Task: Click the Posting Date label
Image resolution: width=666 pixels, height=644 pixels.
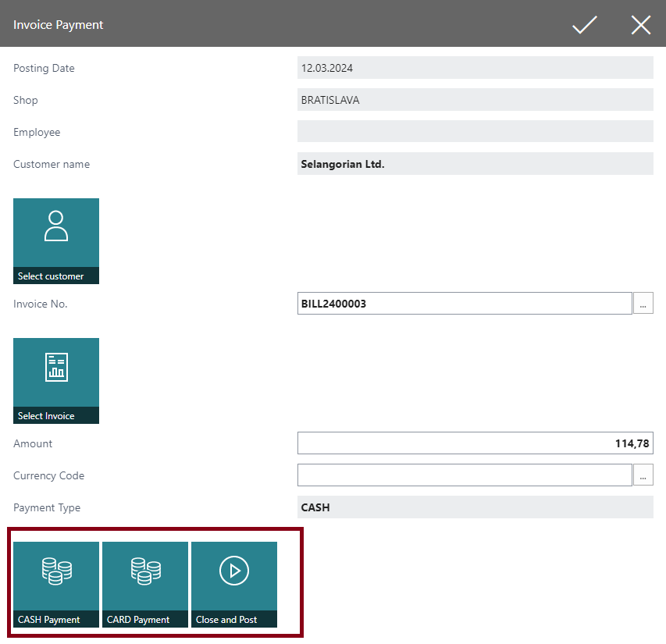Action: coord(44,69)
